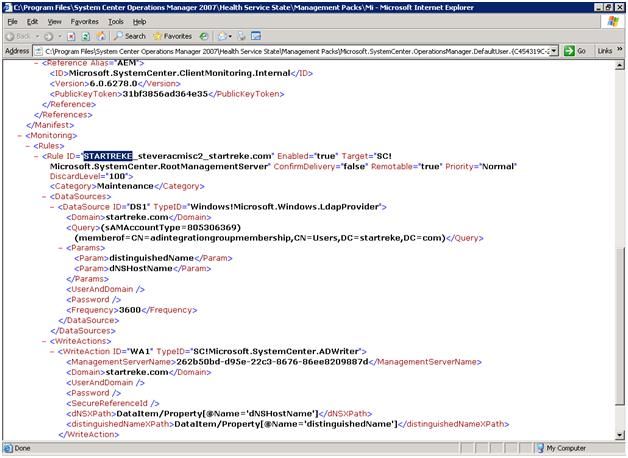Open the Favorites toolbar button
Viewport: 628px width, 458px height.
(173, 36)
